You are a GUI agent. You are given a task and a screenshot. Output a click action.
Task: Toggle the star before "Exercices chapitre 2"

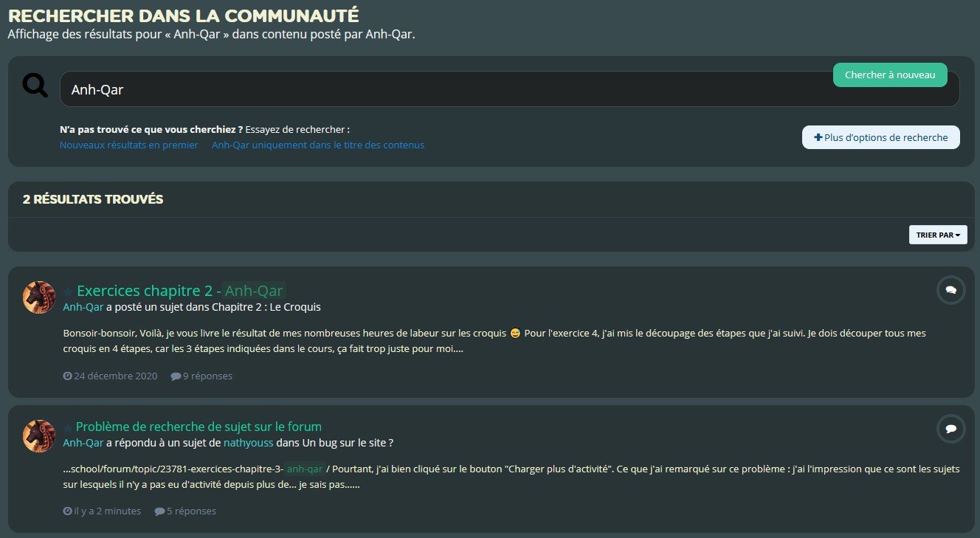click(68, 291)
